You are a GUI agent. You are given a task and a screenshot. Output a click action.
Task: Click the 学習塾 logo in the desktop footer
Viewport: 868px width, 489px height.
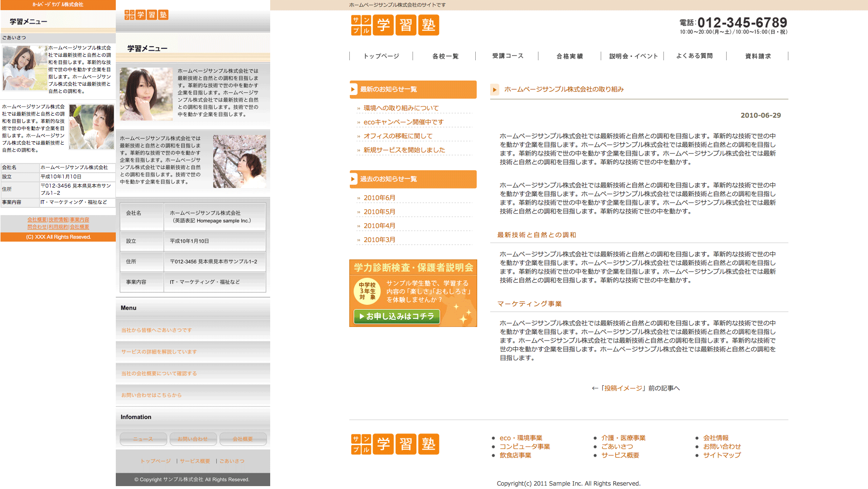pos(395,444)
